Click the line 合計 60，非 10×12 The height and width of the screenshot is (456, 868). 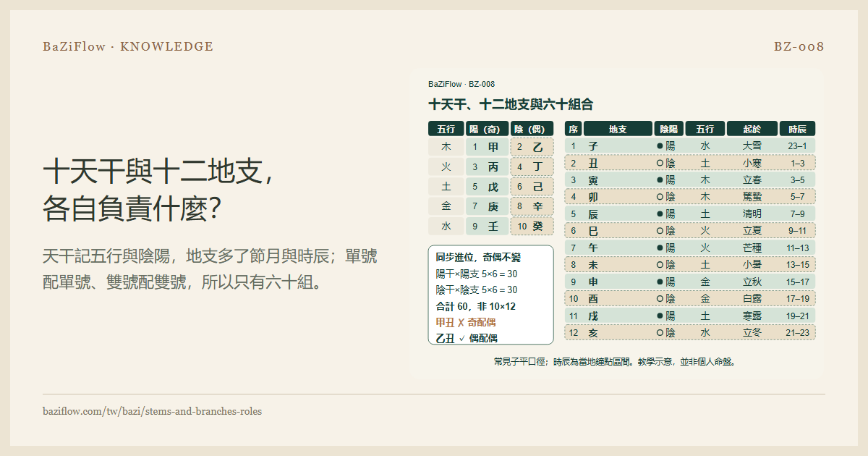pyautogui.click(x=475, y=306)
